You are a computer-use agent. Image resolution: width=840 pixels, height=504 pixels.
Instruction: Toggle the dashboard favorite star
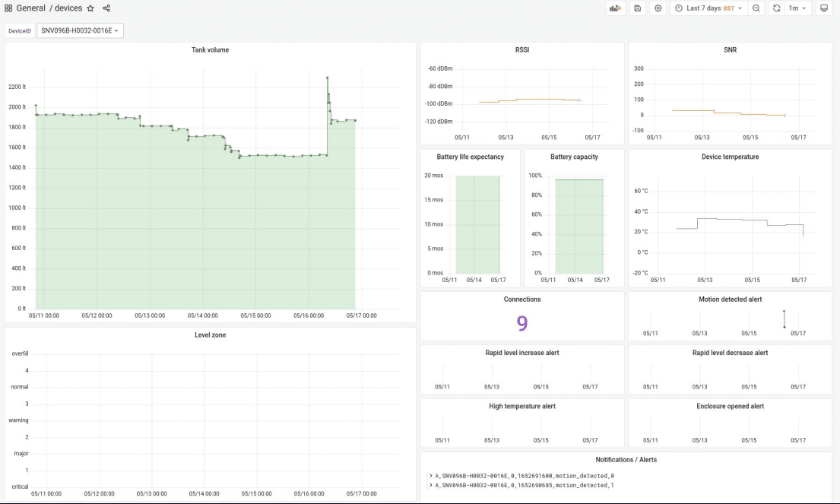coord(90,8)
